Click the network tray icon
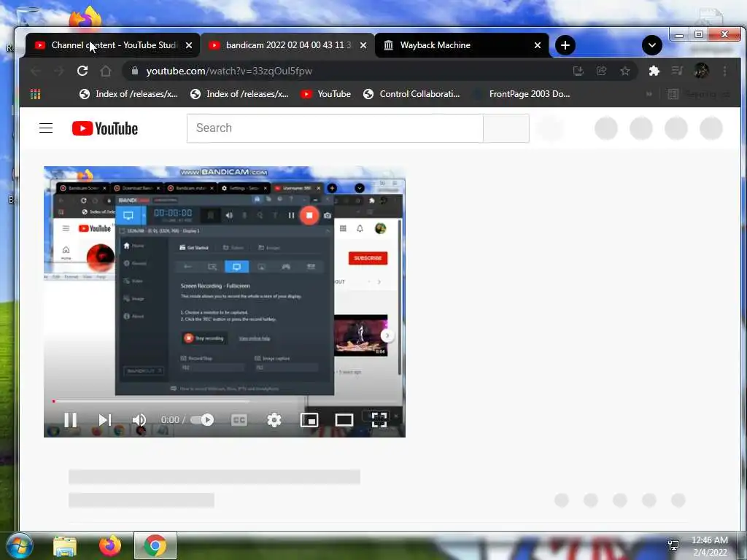The height and width of the screenshot is (560, 747). point(673,545)
